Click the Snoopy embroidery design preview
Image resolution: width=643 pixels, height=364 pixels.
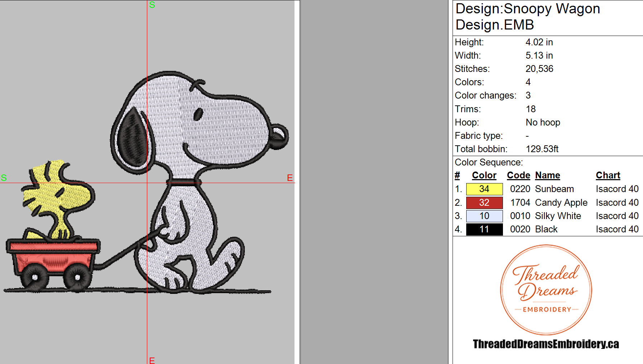pyautogui.click(x=147, y=182)
